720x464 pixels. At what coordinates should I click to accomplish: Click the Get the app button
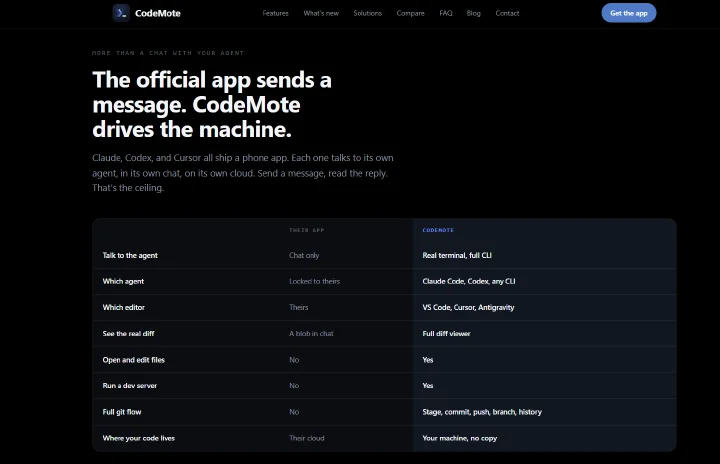[629, 13]
